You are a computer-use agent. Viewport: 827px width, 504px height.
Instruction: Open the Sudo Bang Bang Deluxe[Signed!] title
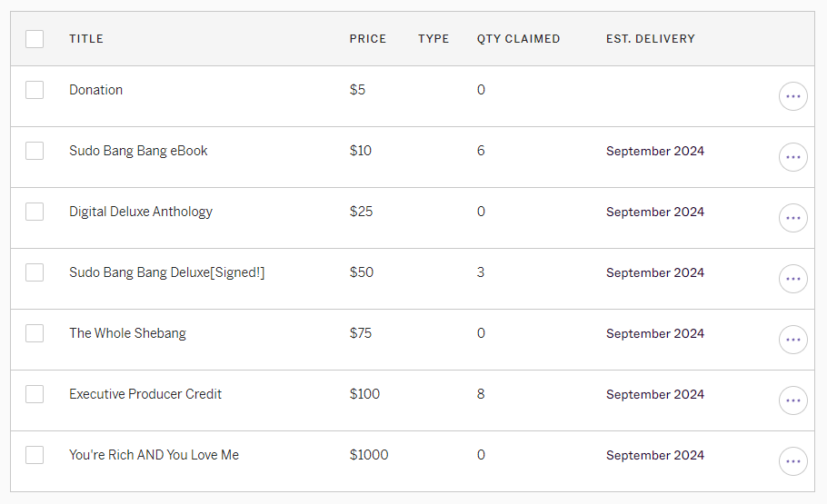pyautogui.click(x=166, y=272)
